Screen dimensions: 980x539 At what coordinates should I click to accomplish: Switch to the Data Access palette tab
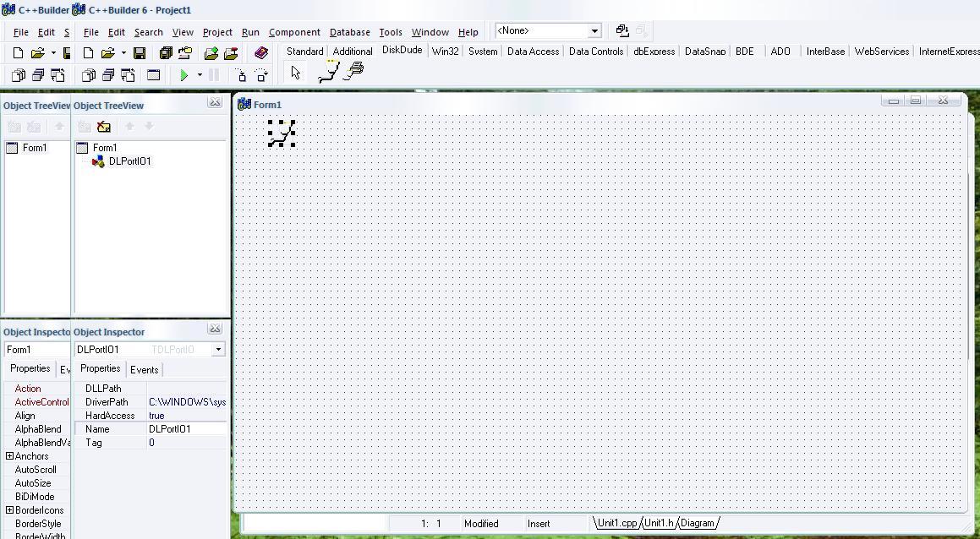point(534,52)
